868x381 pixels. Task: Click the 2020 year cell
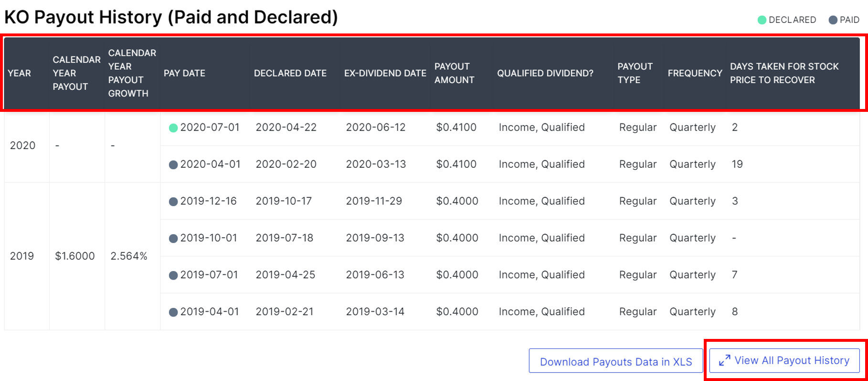[22, 145]
